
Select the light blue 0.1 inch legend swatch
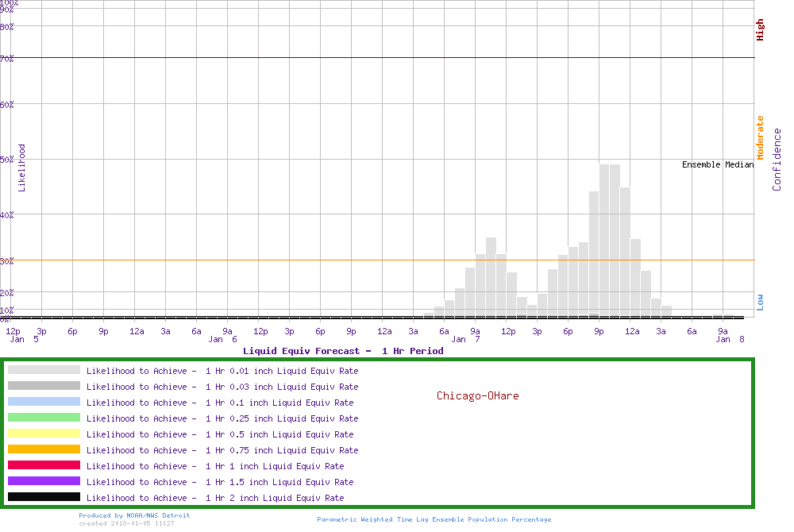coord(44,402)
